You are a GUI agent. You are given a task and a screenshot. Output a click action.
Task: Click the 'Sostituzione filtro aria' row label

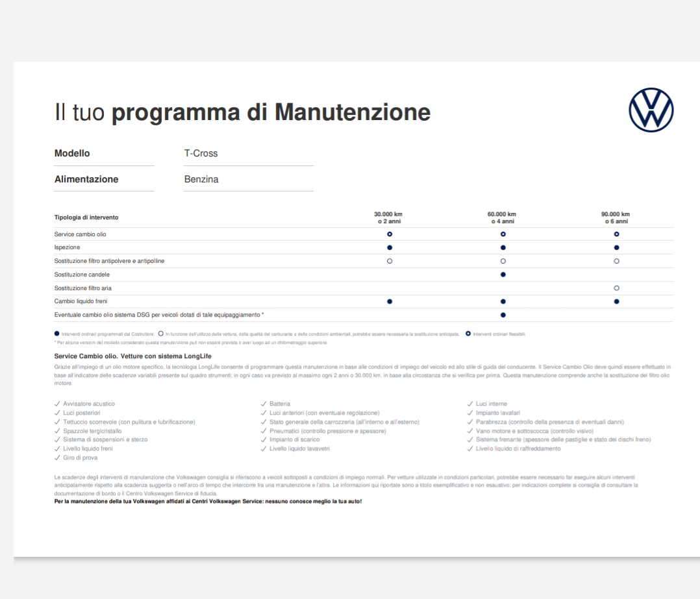[x=83, y=288]
